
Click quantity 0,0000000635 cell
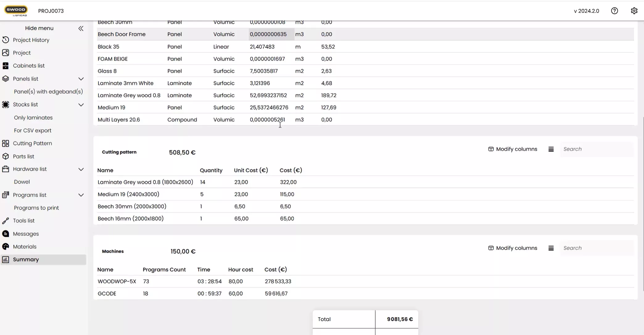(x=272, y=34)
